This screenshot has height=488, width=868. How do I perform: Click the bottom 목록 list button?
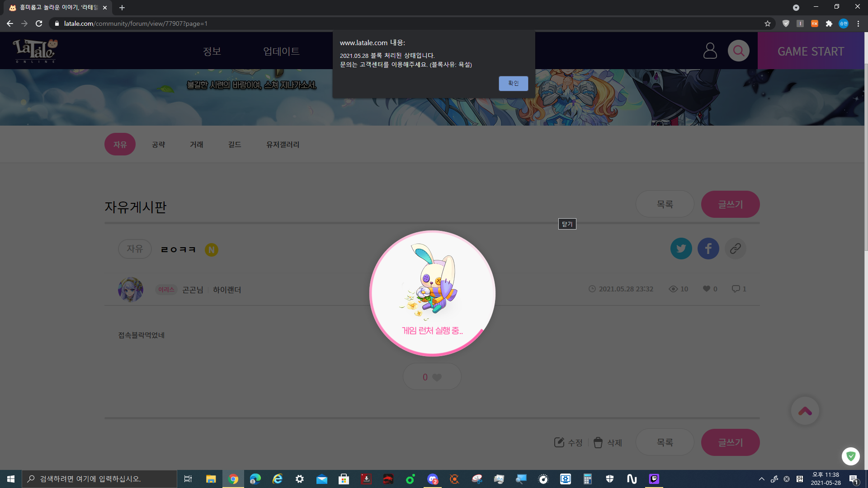(665, 442)
